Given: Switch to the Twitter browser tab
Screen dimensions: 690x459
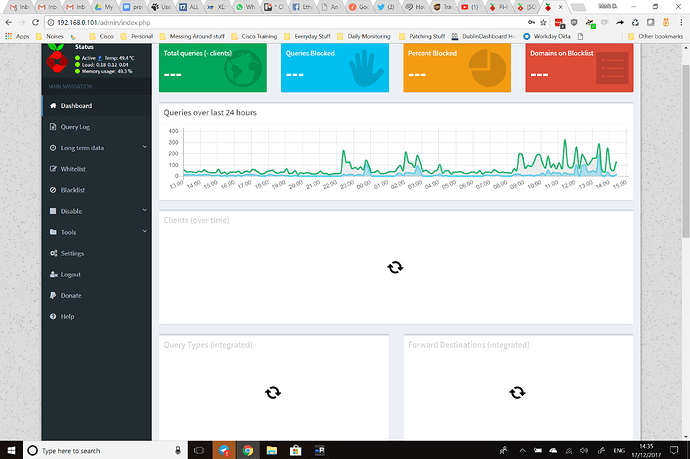Looking at the screenshot, I should point(387,7).
